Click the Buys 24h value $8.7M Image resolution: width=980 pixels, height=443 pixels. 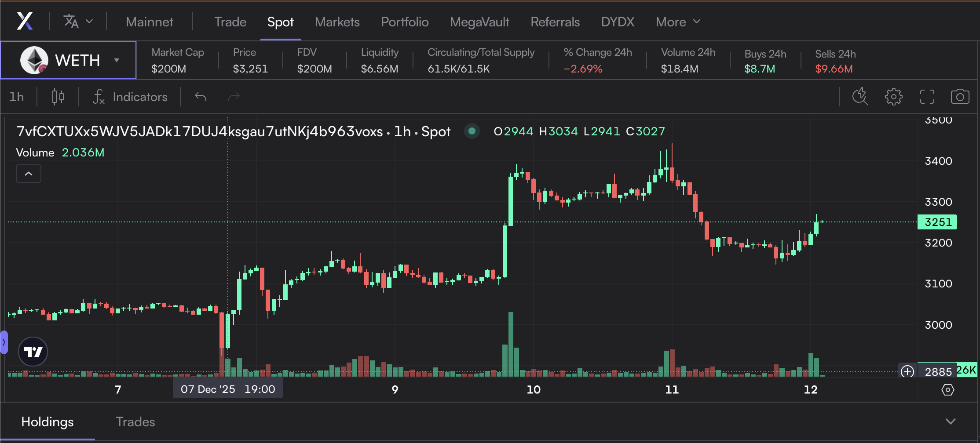pos(760,69)
